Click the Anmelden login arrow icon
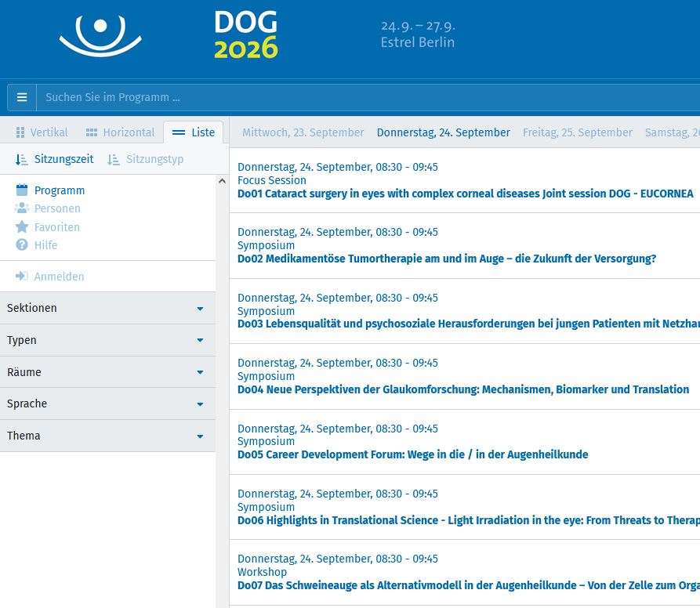The height and width of the screenshot is (608, 700). [22, 277]
